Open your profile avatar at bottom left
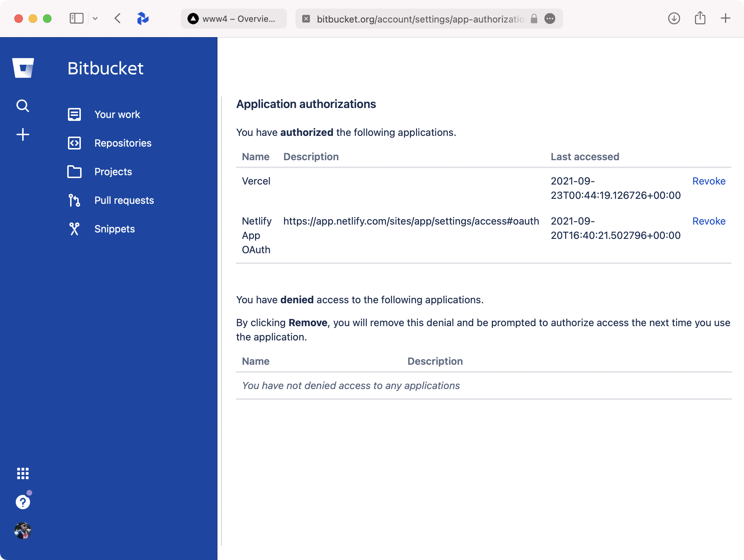The image size is (744, 560). 23,531
